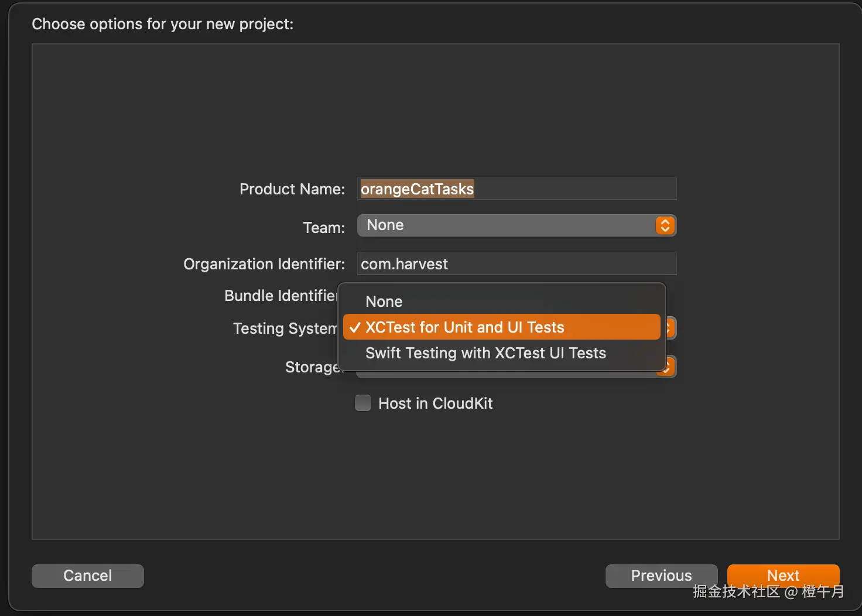Click the Product Name text field

(574, 189)
